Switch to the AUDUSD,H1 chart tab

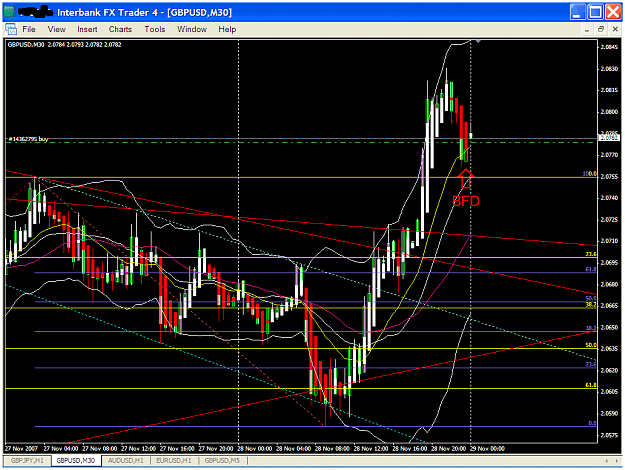[x=126, y=460]
